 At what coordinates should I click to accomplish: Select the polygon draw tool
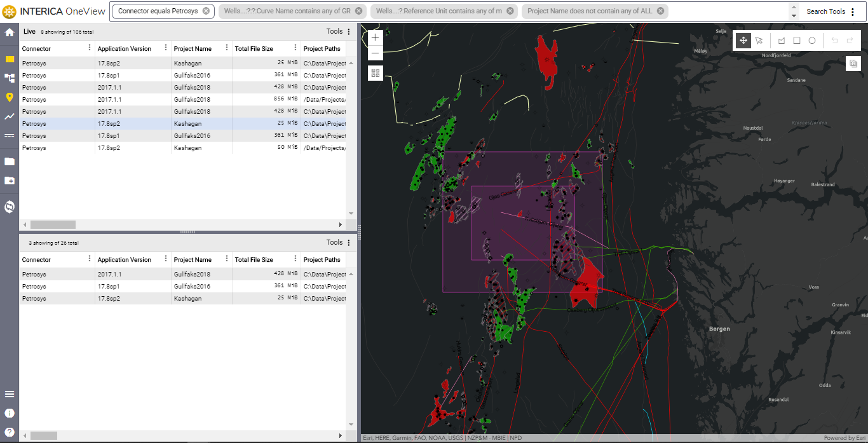[x=782, y=41]
